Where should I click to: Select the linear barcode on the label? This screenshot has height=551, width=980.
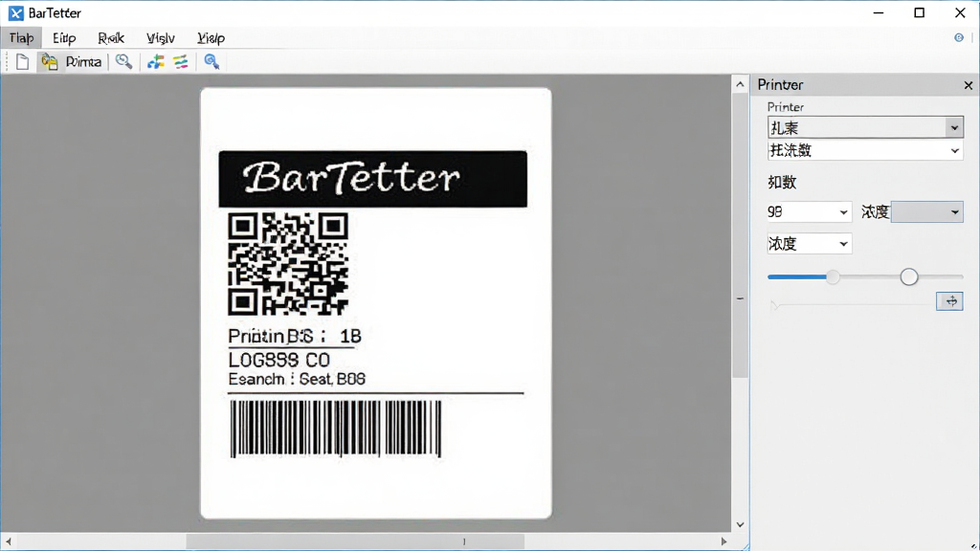pyautogui.click(x=336, y=429)
